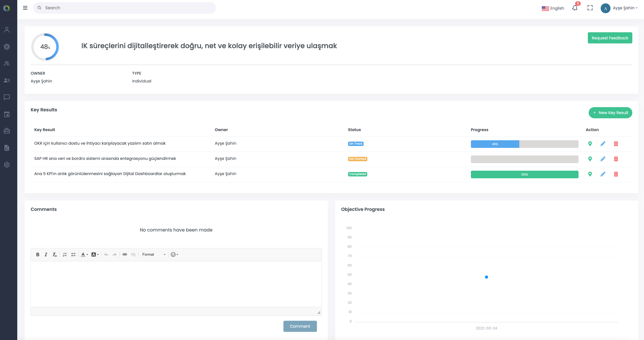
Task: Click the + New Key Result button
Action: tap(610, 113)
